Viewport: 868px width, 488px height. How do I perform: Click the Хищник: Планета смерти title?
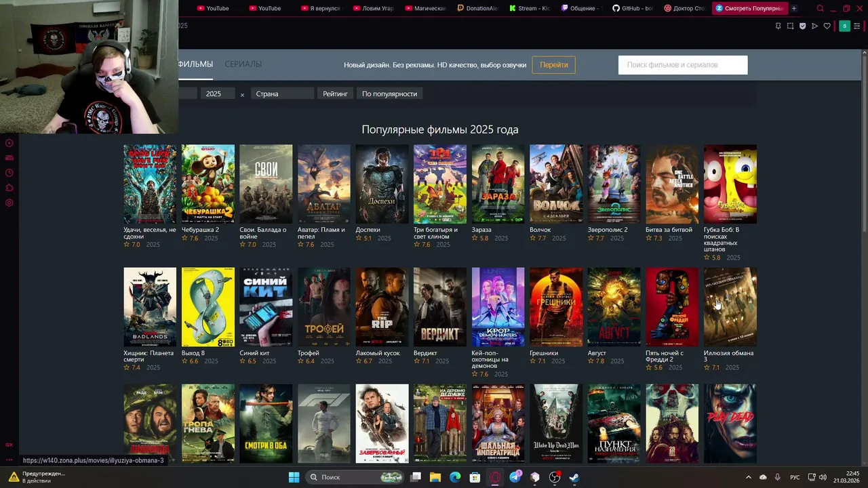[x=149, y=357]
